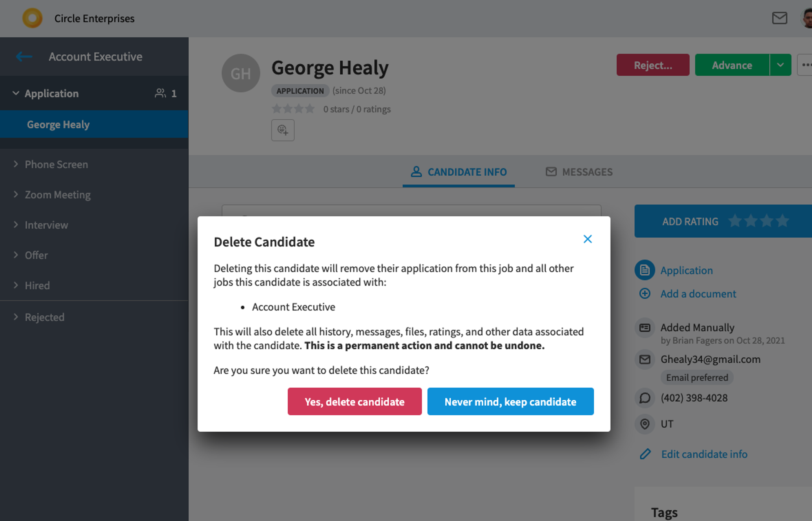Image resolution: width=812 pixels, height=521 pixels.
Task: Close the Delete Candidate dialog with X
Action: pyautogui.click(x=587, y=239)
